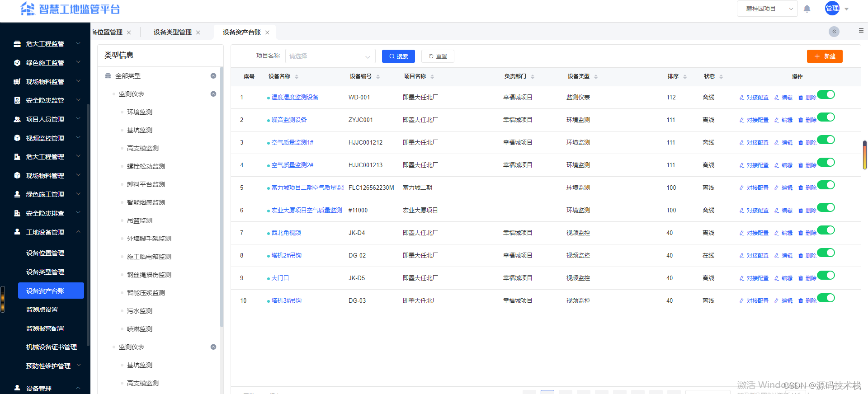Select 螺栓松动监测 in the type tree
The height and width of the screenshot is (394, 868).
coord(146,166)
